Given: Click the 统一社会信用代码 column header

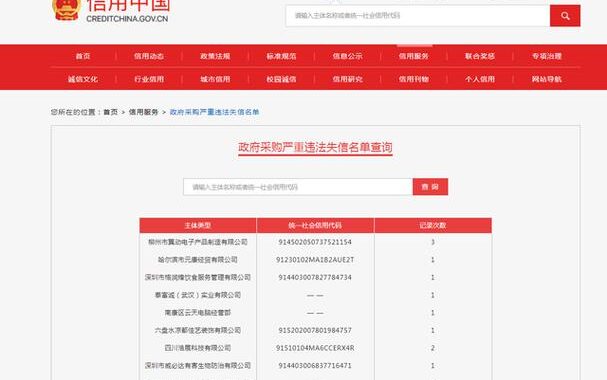Looking at the screenshot, I should [315, 225].
